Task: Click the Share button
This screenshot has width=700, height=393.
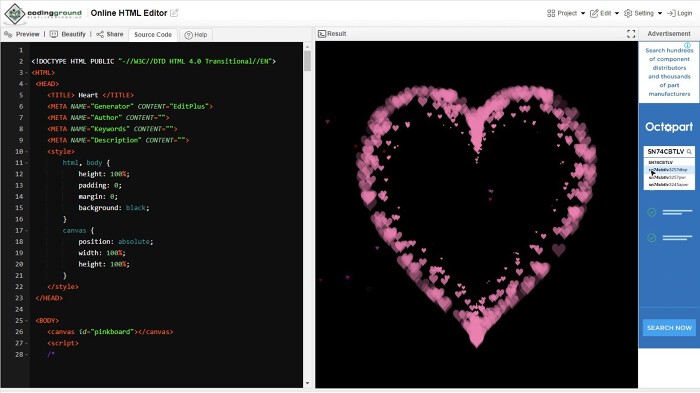Action: pyautogui.click(x=110, y=34)
